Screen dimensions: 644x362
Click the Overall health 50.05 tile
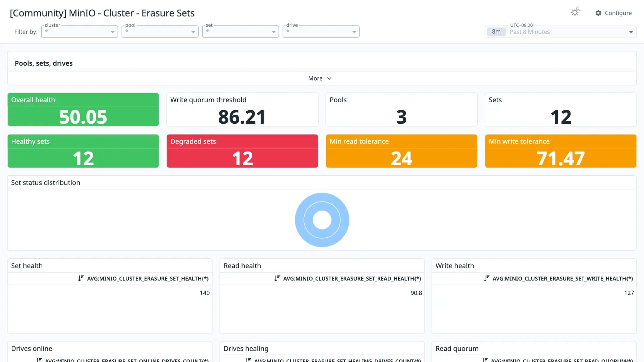click(x=83, y=110)
